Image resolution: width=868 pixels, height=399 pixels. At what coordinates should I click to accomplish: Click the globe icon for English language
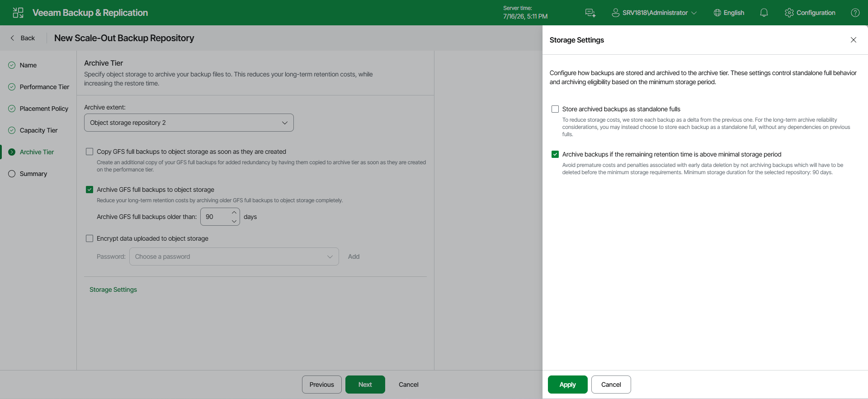click(717, 13)
